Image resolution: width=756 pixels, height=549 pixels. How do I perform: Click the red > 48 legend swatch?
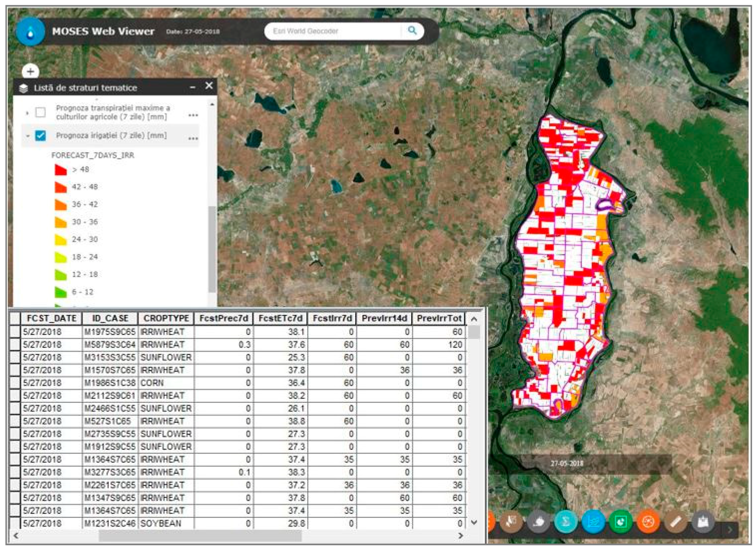point(61,170)
